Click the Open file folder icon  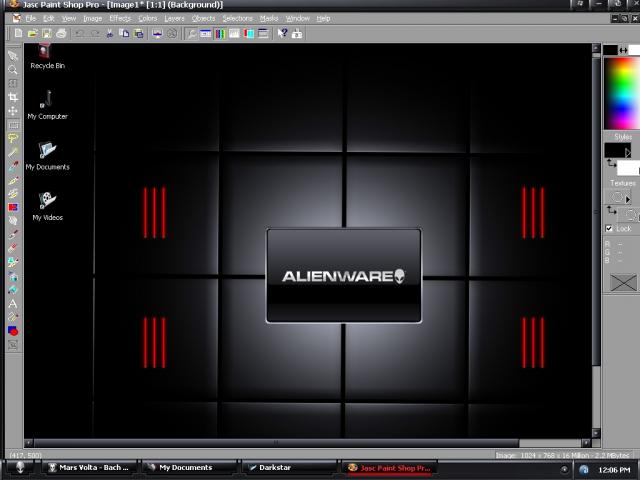click(33, 33)
